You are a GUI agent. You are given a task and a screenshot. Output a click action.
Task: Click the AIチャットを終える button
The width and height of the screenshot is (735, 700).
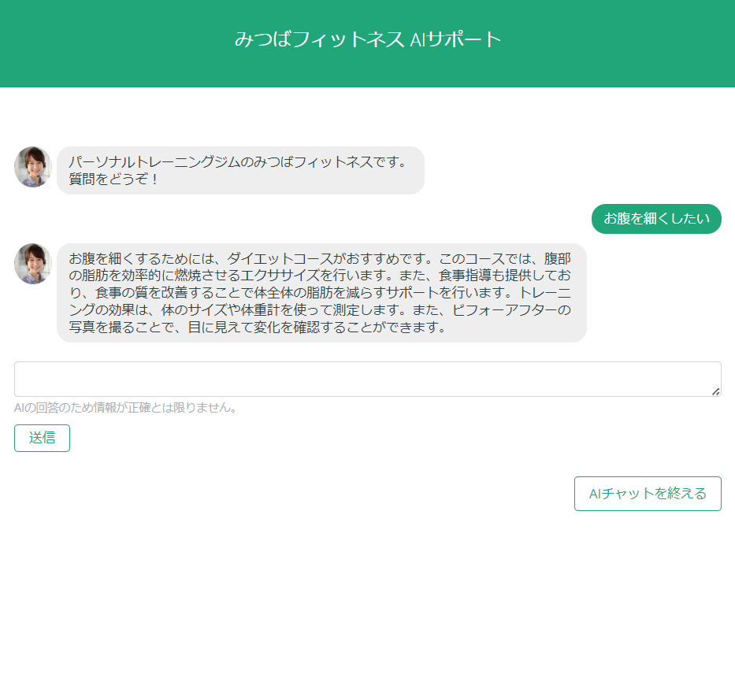(648, 494)
